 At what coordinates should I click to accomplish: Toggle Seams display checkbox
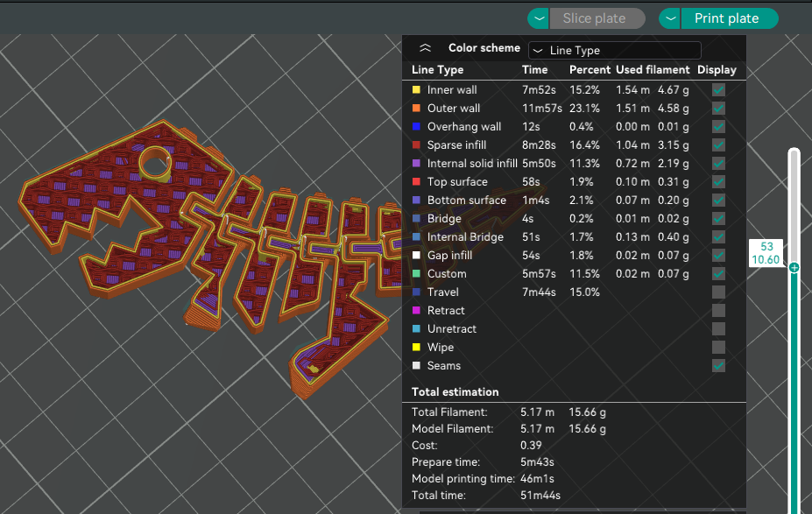(x=718, y=366)
